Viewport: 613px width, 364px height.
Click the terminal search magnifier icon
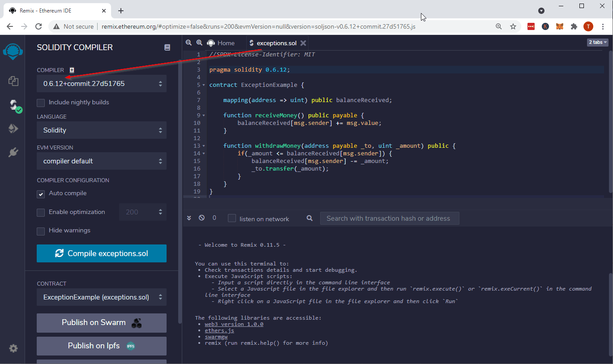click(x=310, y=218)
